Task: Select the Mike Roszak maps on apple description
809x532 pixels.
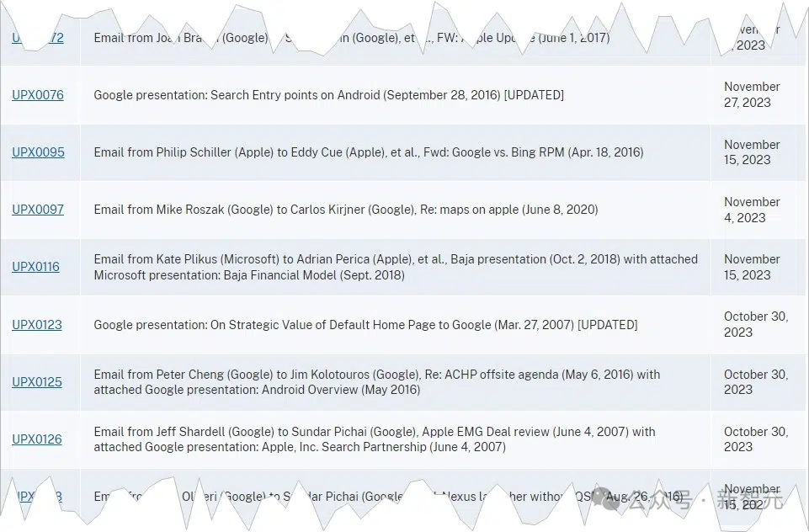Action: click(345, 210)
